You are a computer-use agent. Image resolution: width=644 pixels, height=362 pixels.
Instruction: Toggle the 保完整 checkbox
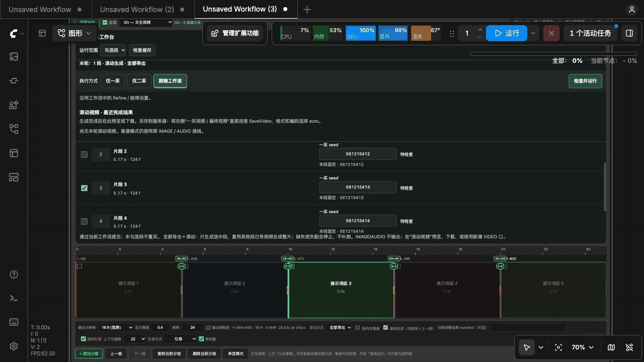[201, 339]
